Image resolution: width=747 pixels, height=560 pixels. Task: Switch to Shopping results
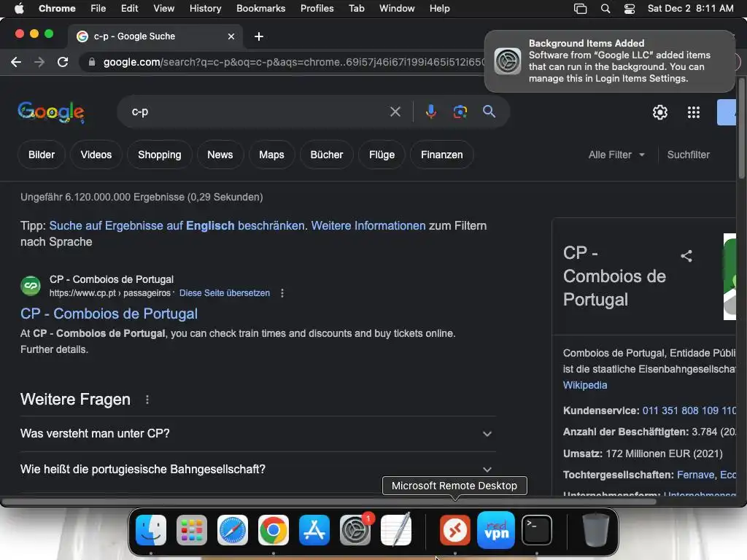(160, 155)
